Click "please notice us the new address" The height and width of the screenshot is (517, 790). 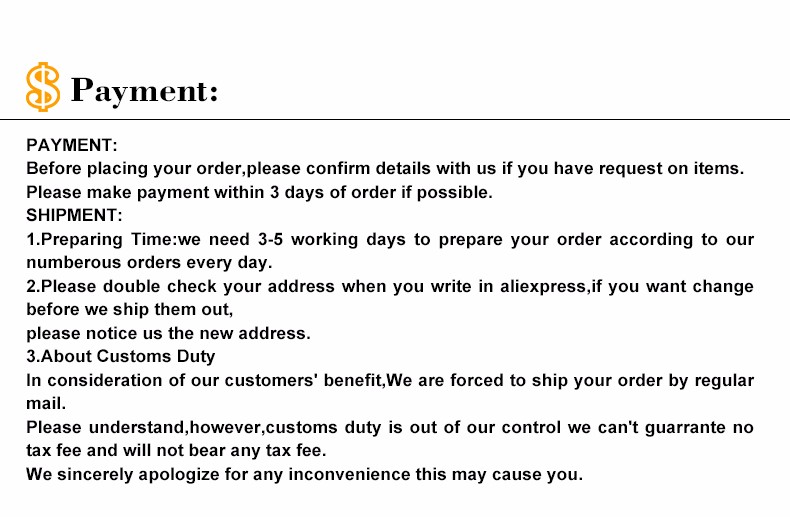(168, 333)
